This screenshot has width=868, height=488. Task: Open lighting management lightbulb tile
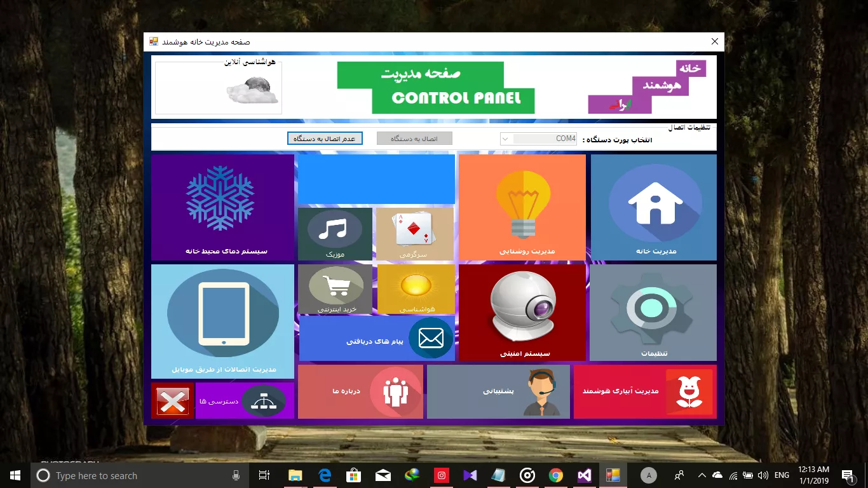coord(522,207)
